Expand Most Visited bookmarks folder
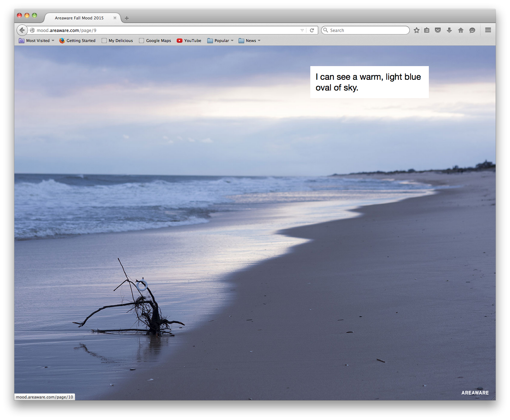This screenshot has height=420, width=510. (36, 41)
